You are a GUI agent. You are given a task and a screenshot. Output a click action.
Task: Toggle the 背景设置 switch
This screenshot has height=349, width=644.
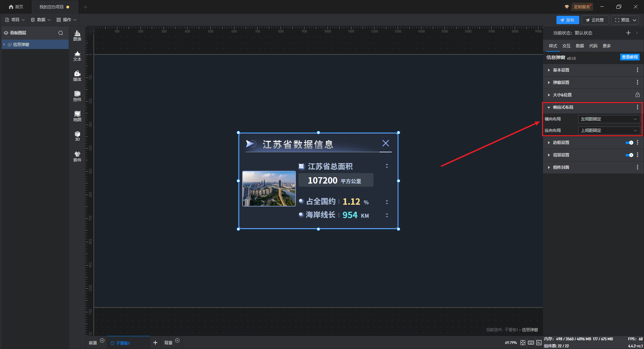tap(629, 155)
